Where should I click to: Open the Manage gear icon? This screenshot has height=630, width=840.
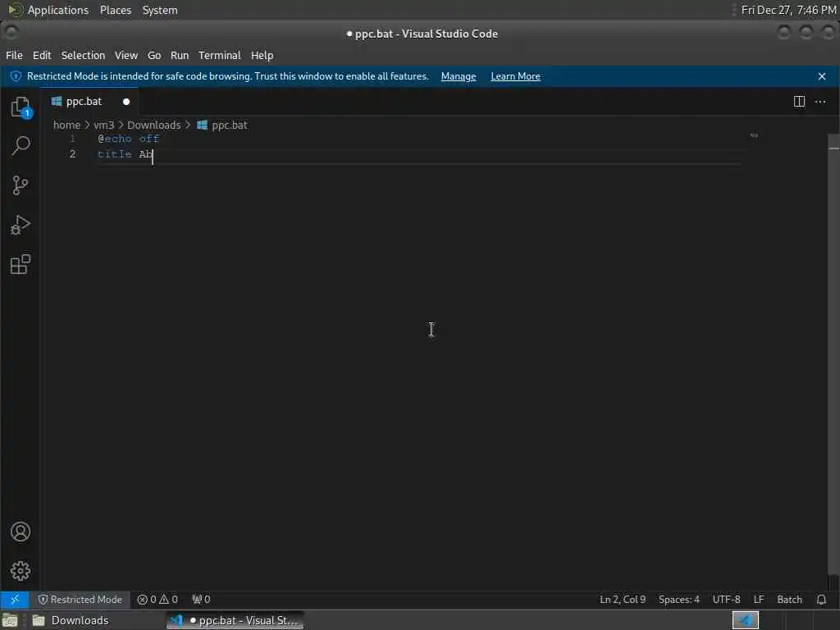tap(21, 571)
